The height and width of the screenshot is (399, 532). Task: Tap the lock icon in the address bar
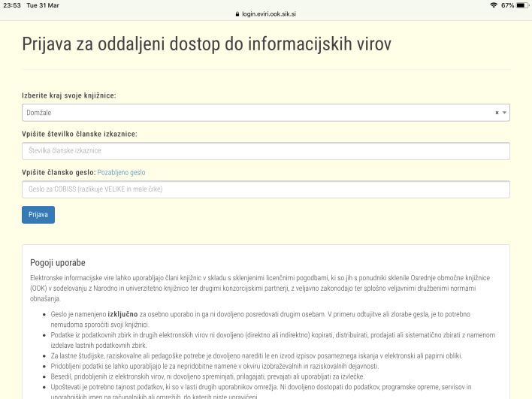236,14
